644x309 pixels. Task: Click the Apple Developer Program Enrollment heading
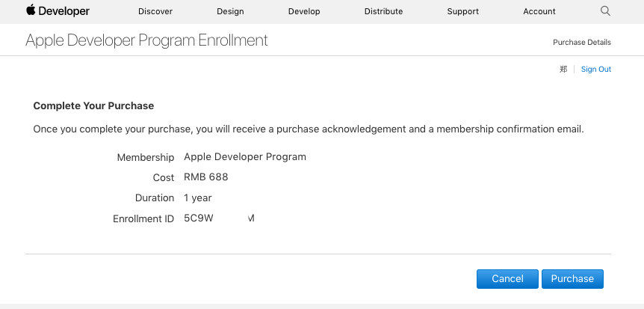[146, 40]
